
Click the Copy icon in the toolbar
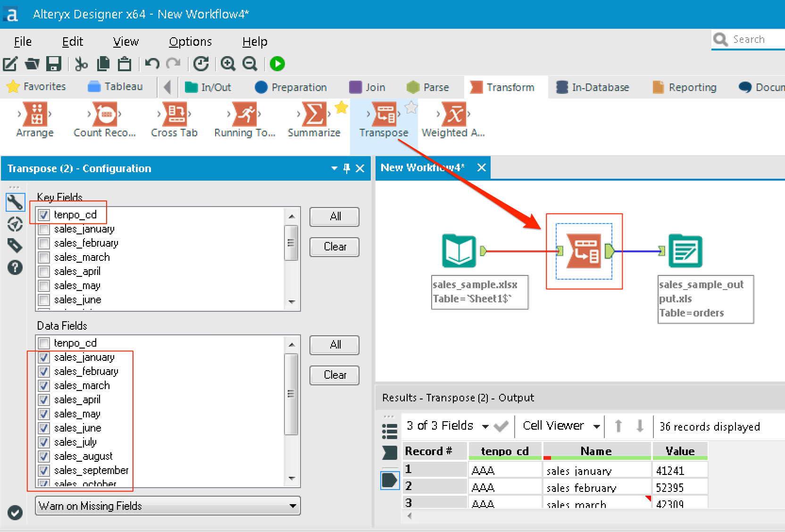(x=103, y=64)
